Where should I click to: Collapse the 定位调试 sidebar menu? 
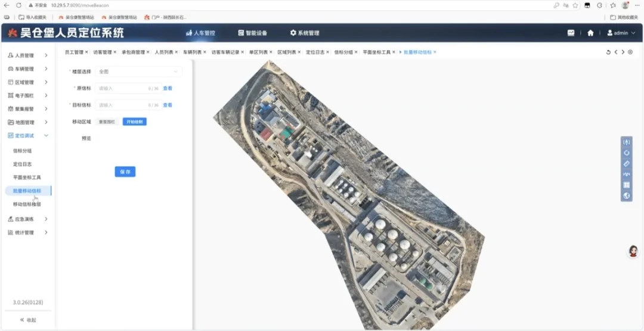tap(28, 135)
